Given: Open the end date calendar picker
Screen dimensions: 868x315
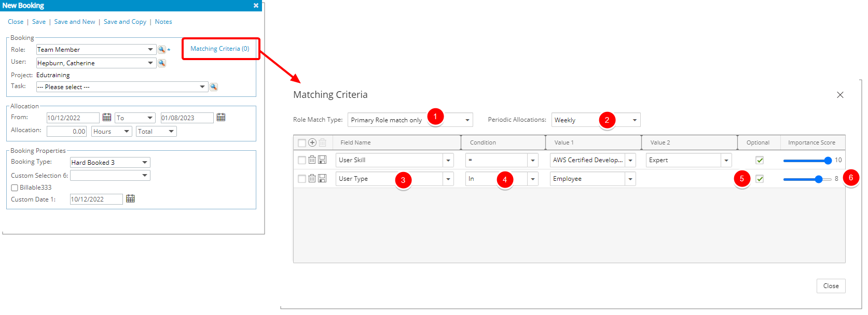Looking at the screenshot, I should 221,118.
